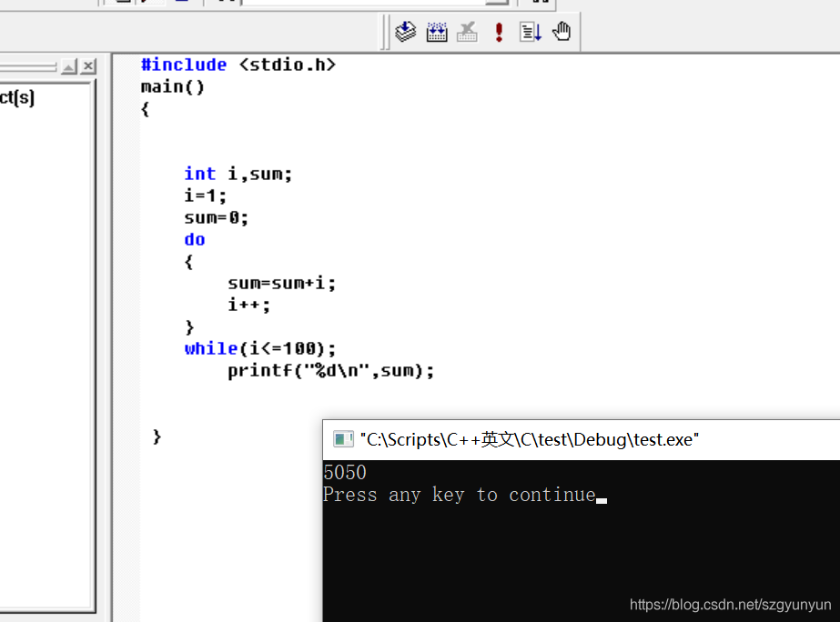The image size is (840, 622).
Task: Click the Build icon in build toolbar
Action: [x=437, y=32]
